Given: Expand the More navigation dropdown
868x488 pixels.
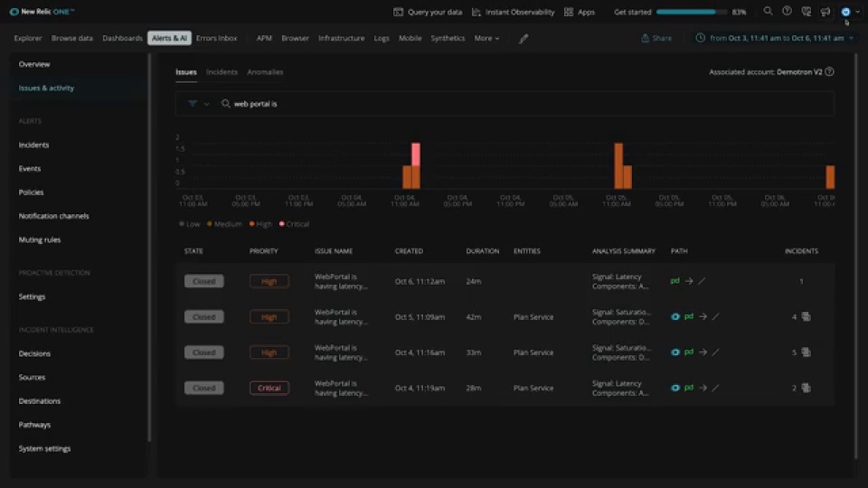Looking at the screenshot, I should [x=486, y=38].
